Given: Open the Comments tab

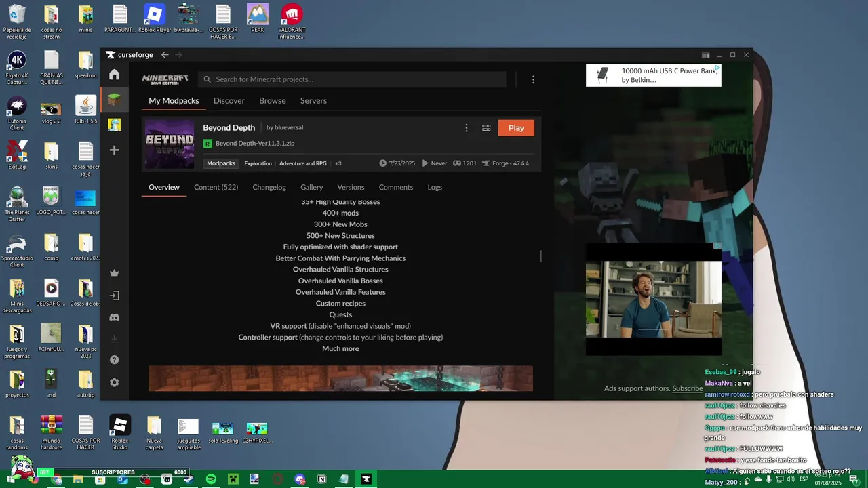Looking at the screenshot, I should pyautogui.click(x=396, y=187).
